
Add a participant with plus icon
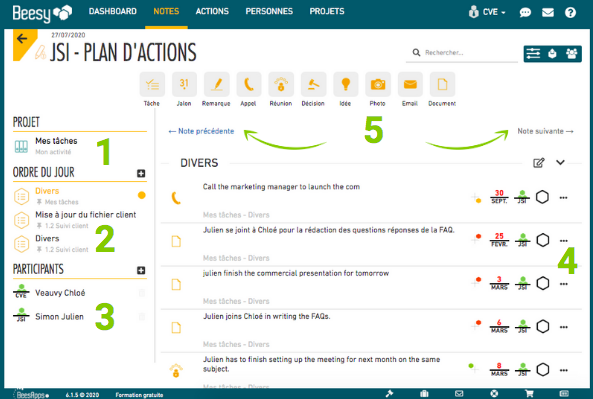141,270
